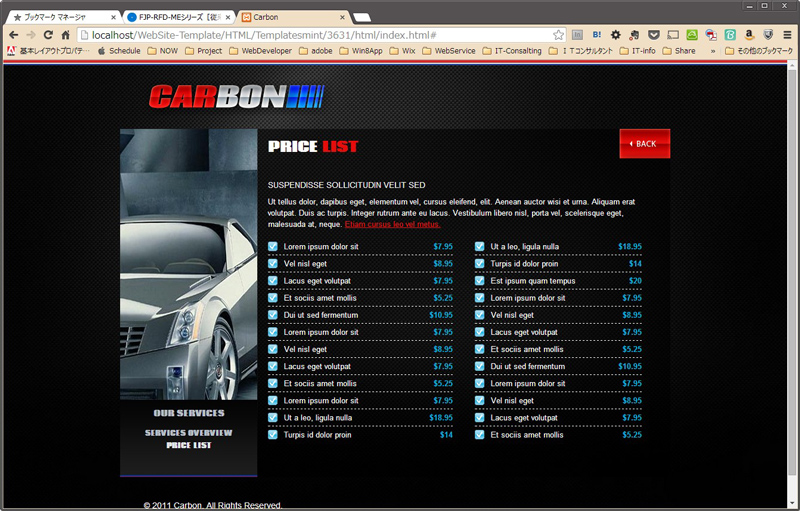
Task: Open the ITコンサルタント bookmark folder
Action: [581, 51]
